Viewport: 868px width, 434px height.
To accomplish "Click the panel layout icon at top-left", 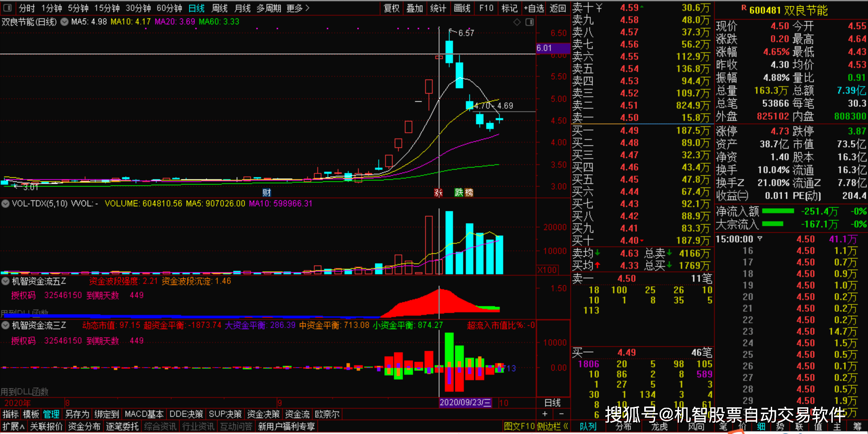I will coord(8,8).
